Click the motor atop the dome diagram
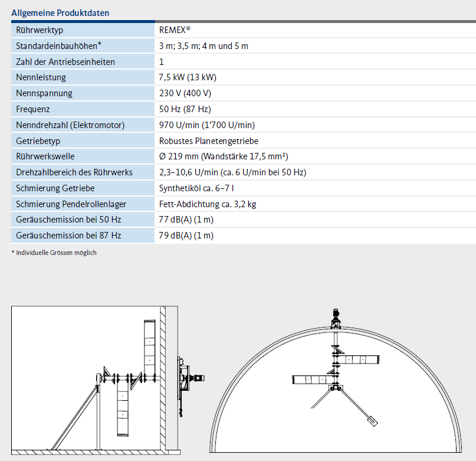The height and width of the screenshot is (461, 476). (x=336, y=315)
